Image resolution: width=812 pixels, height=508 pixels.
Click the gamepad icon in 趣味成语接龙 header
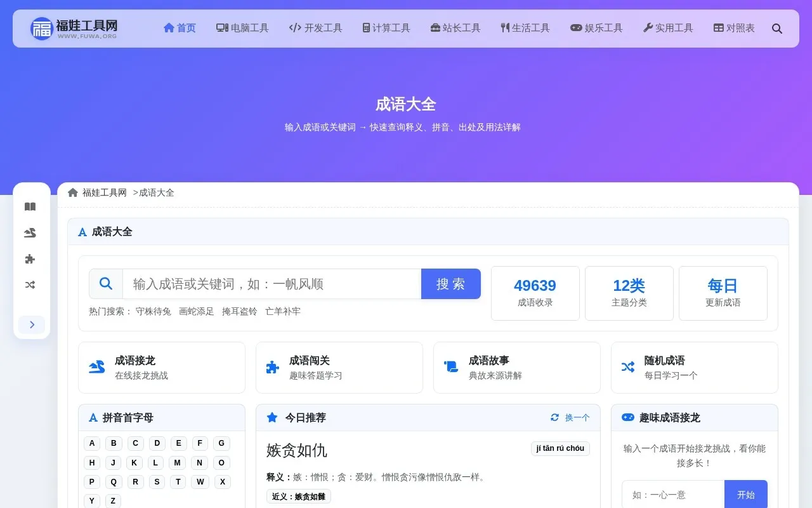[627, 417]
